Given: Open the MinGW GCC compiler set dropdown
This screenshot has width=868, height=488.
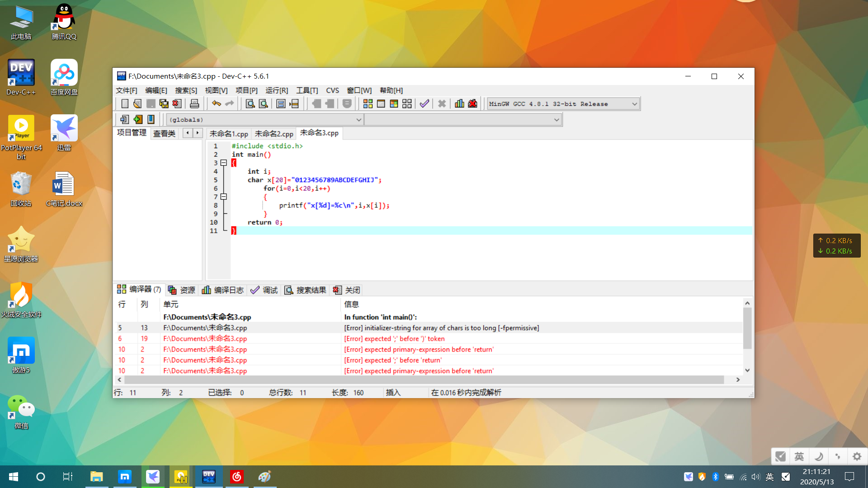Looking at the screenshot, I should click(563, 104).
